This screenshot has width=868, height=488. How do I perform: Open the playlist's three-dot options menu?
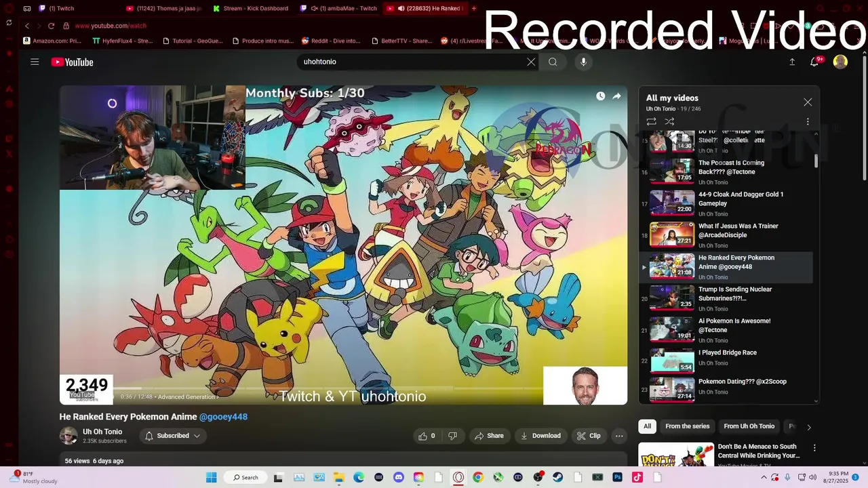pyautogui.click(x=808, y=121)
